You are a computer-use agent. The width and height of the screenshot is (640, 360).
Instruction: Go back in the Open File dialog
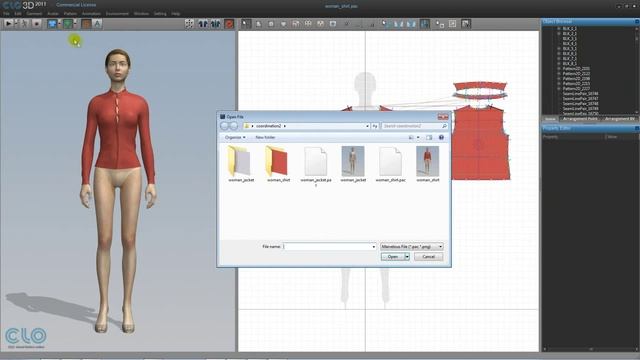pyautogui.click(x=224, y=126)
